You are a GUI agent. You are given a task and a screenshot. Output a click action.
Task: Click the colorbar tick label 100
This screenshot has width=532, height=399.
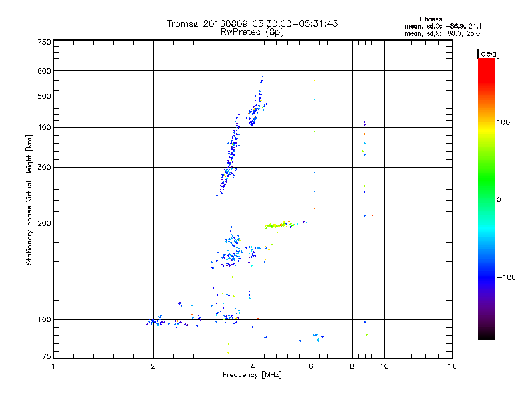(503, 122)
